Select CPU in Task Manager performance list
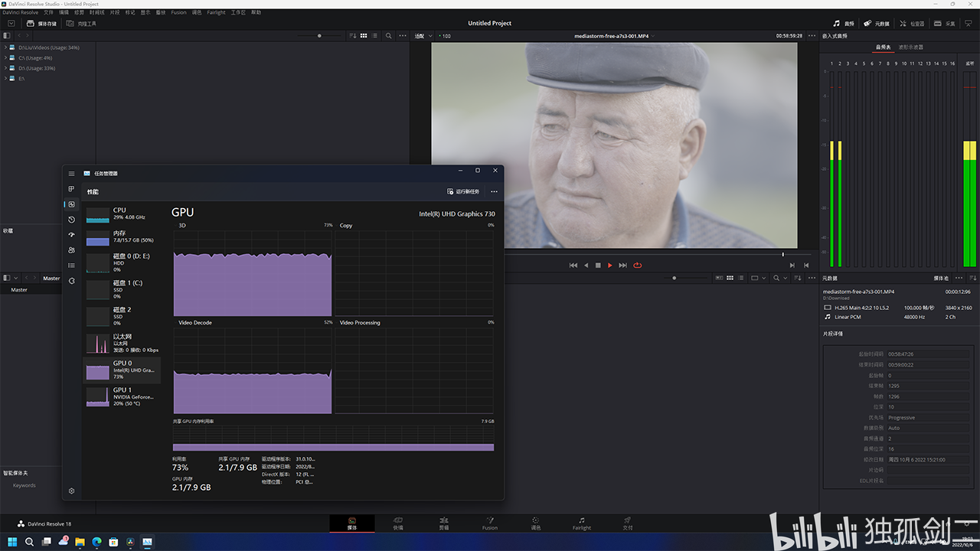 coord(122,214)
